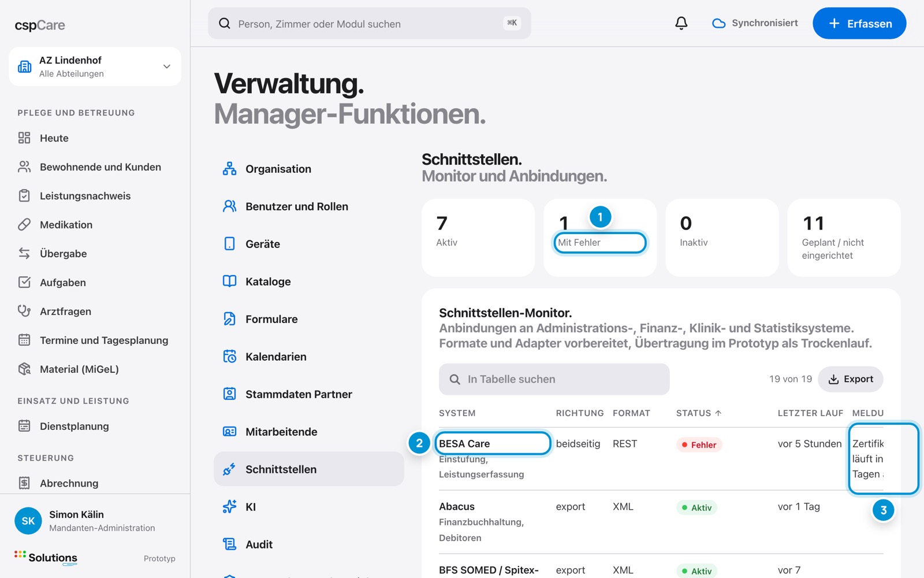Viewport: 924px width, 578px height.
Task: Open Benutzer und Rollen section
Action: [x=309, y=206]
